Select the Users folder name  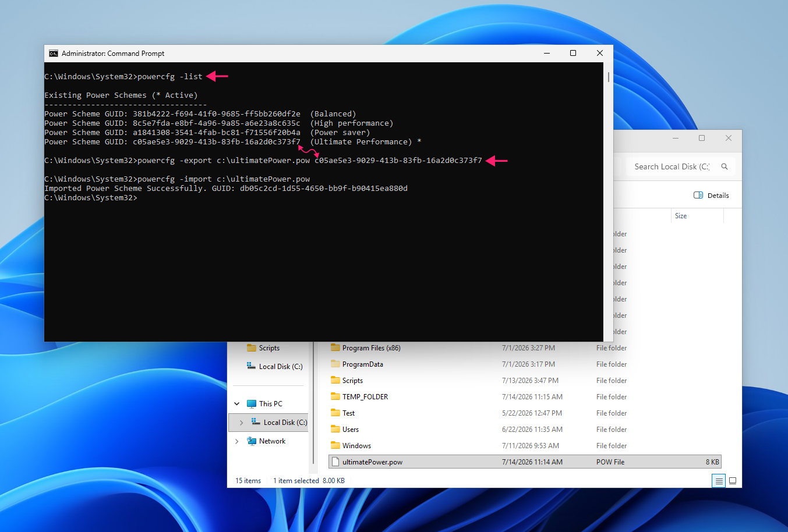(351, 430)
